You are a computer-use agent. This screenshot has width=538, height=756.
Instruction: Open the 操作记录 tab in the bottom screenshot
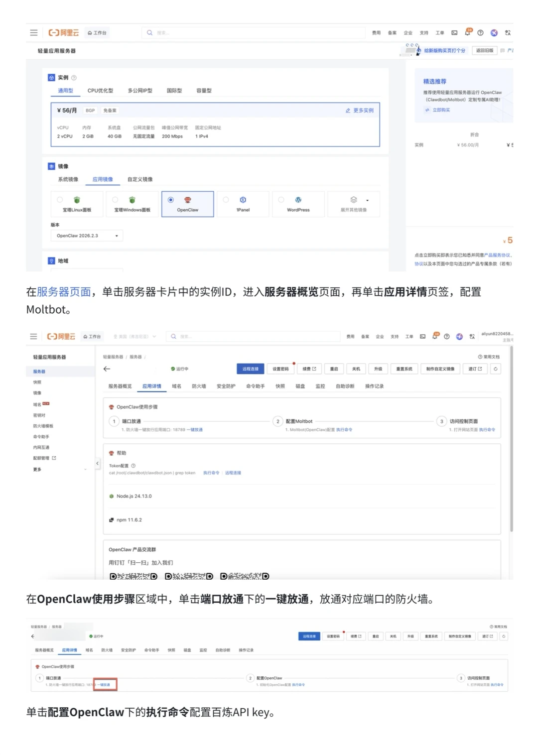coord(246,650)
